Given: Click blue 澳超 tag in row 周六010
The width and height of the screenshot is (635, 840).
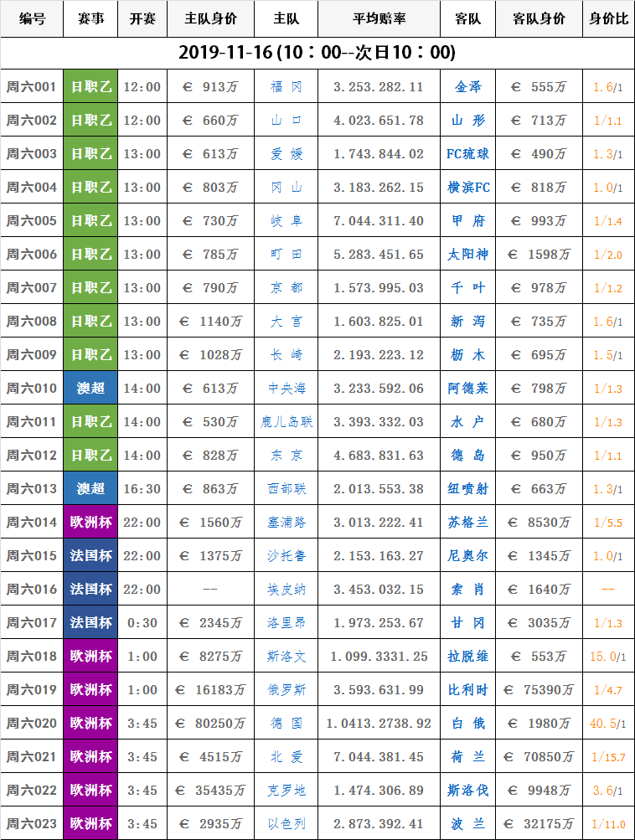Looking at the screenshot, I should 90,389.
